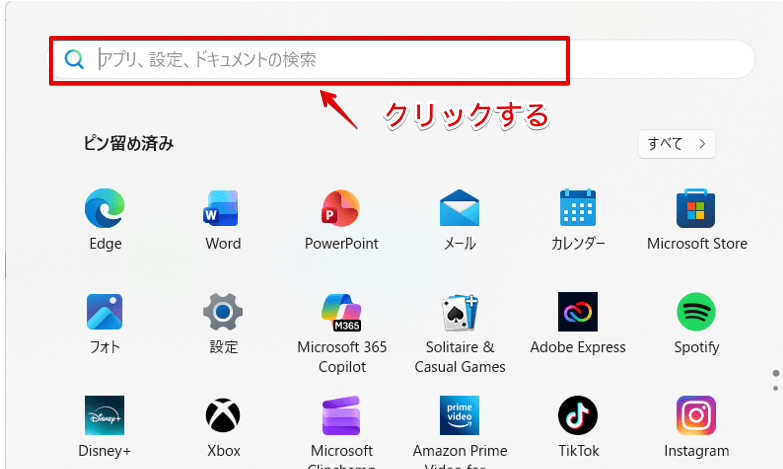Click the ピン留め済み heading text
Viewport: 783px width, 469px height.
tap(128, 144)
